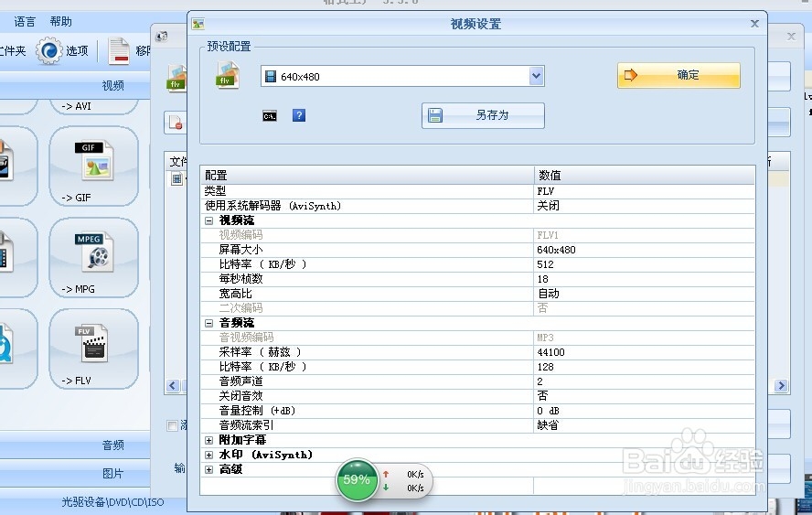
Task: Open the 语言 menu
Action: 25,22
